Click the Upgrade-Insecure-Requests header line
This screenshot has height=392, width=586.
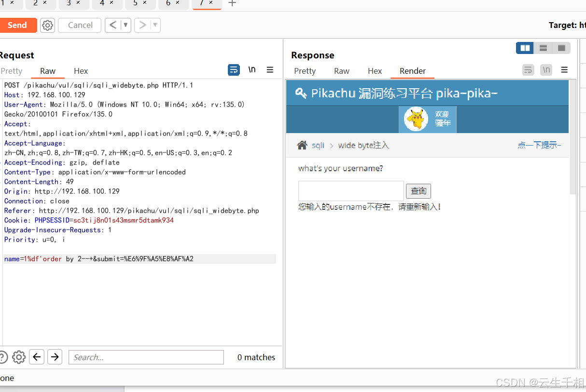[x=58, y=230]
